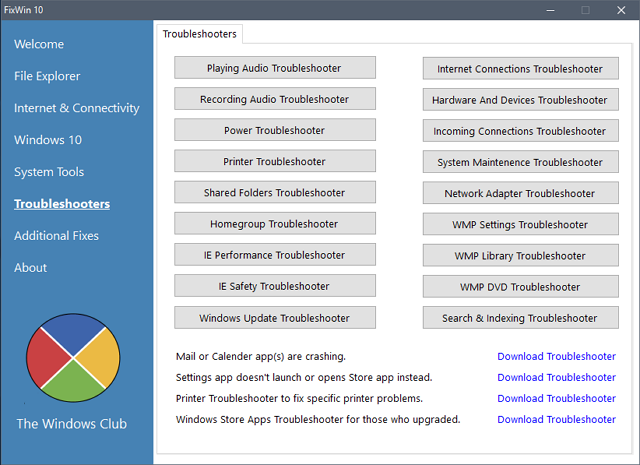Download troubleshooter for Mail or Calender crashing

click(556, 356)
